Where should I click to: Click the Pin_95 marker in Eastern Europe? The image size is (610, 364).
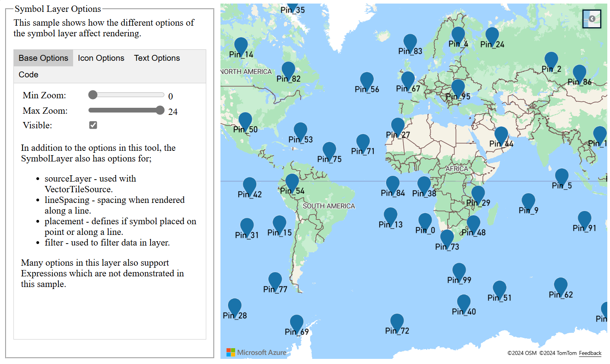coord(458,86)
